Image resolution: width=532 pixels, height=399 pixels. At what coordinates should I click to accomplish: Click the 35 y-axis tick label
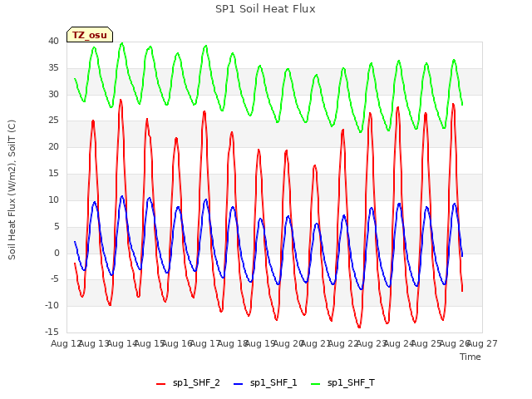(x=53, y=68)
